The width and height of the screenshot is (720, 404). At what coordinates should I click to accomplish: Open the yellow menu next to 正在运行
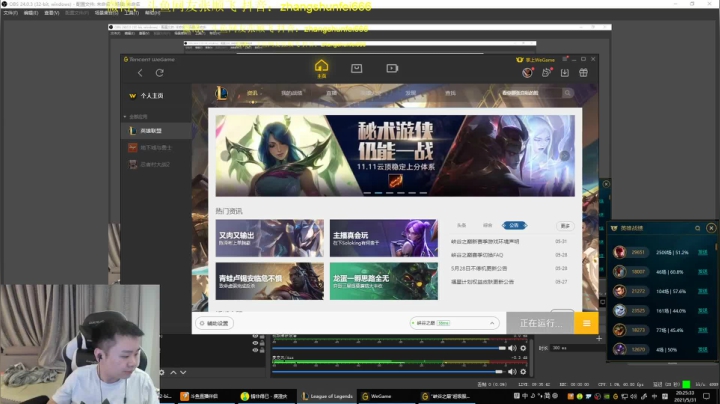[x=586, y=323]
